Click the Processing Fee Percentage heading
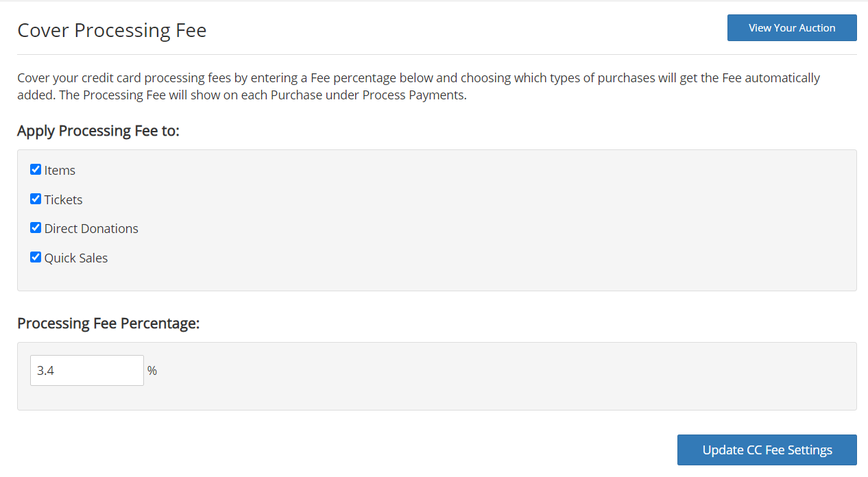Screen dimensions: 868x477 point(108,323)
